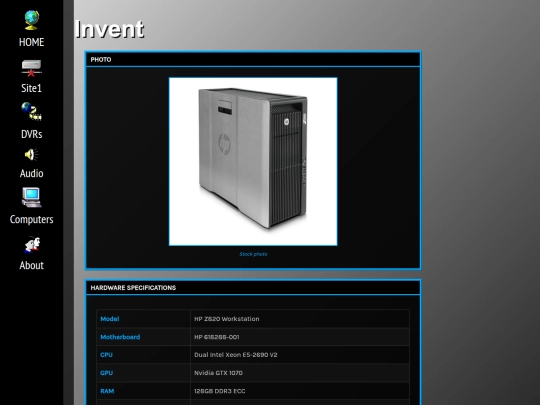The width and height of the screenshot is (540, 405).
Task: Select the Model label cell
Action: (x=144, y=319)
